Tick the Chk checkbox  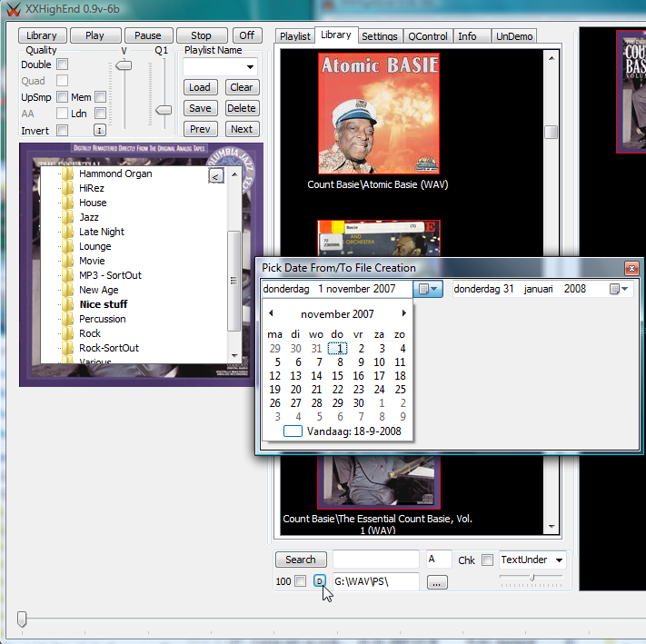[x=487, y=560]
